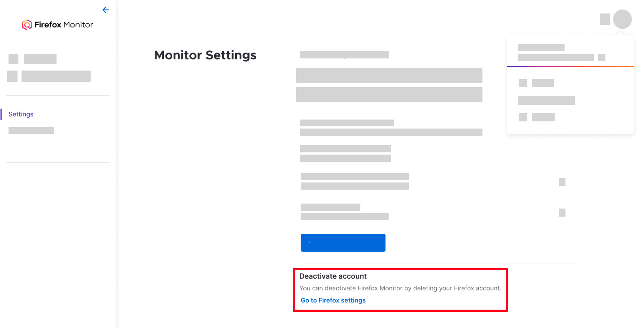This screenshot has height=329, width=644.
Task: Click the gradient divider in the account menu
Action: pos(570,66)
